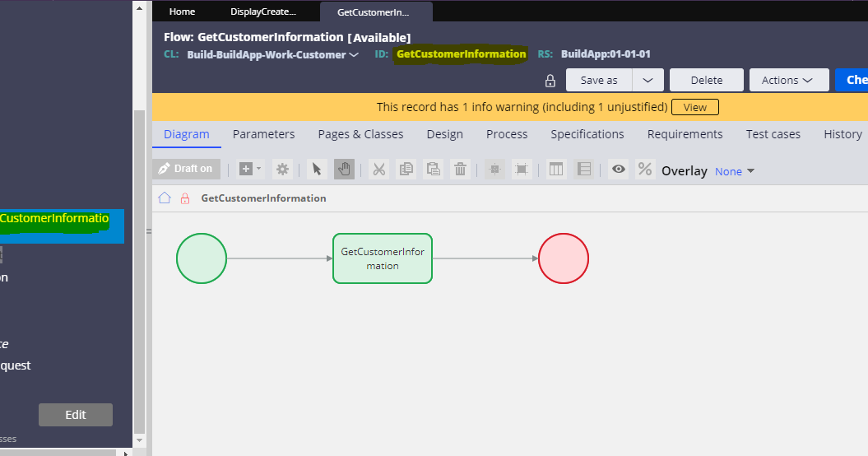Click the lock icon beside Save as
This screenshot has height=456, width=868.
550,81
